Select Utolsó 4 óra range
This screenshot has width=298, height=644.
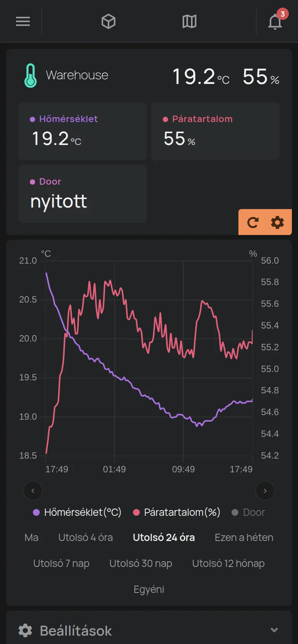[86, 538]
